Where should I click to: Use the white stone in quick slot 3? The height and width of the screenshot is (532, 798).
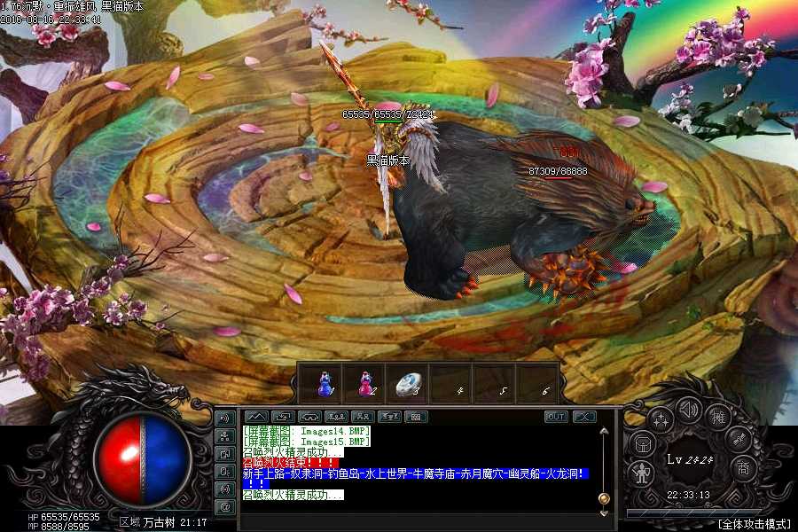[x=409, y=384]
